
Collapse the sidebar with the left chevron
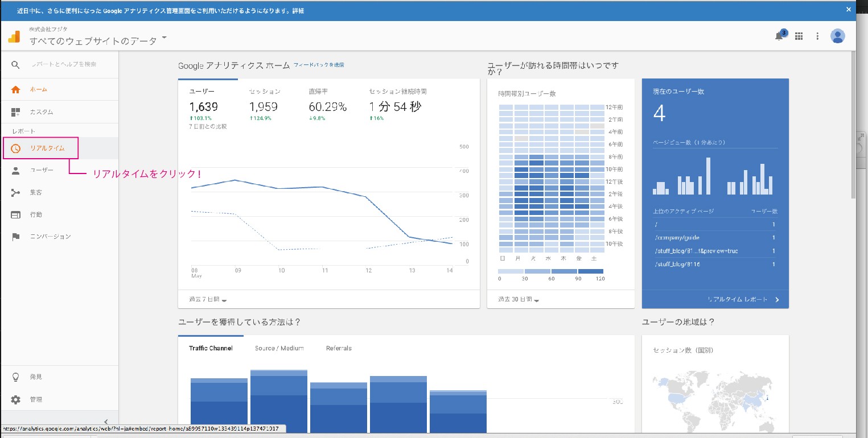pyautogui.click(x=106, y=422)
